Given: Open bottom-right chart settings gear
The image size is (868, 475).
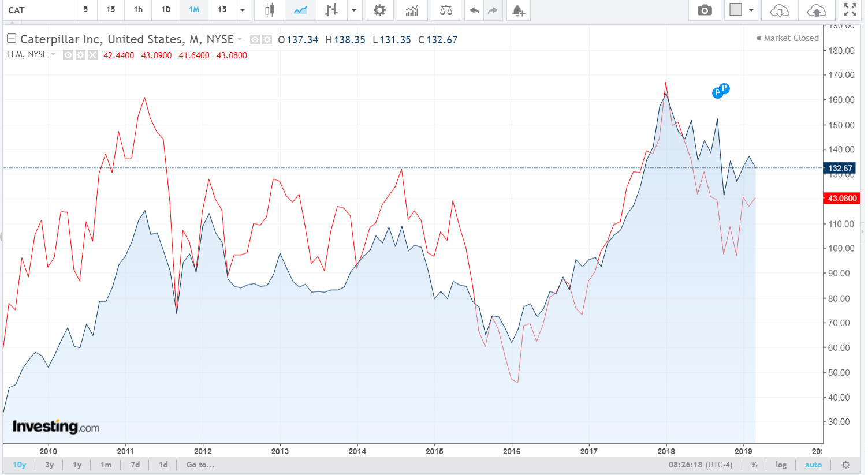Looking at the screenshot, I should tap(845, 465).
